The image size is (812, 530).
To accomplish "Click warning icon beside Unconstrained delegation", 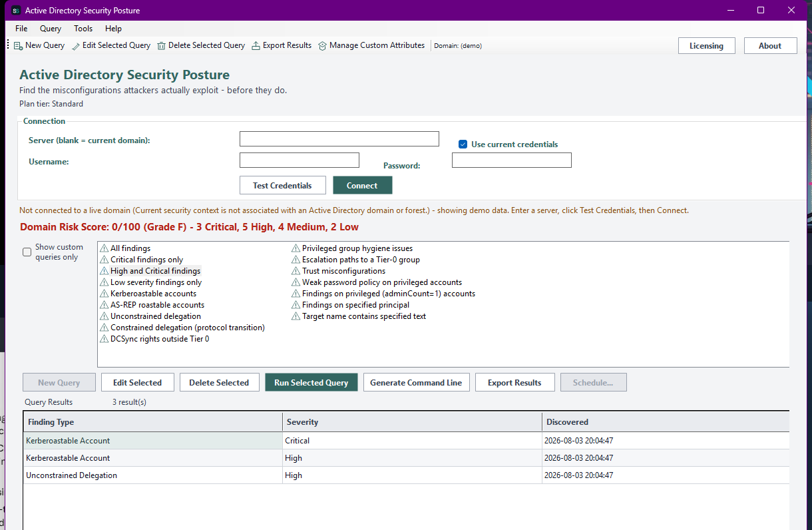I will (104, 316).
